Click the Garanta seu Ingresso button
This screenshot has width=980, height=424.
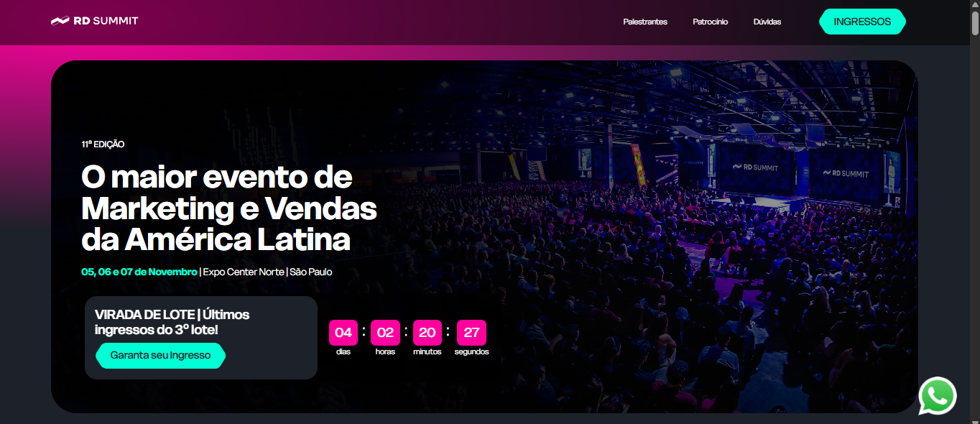tap(160, 356)
